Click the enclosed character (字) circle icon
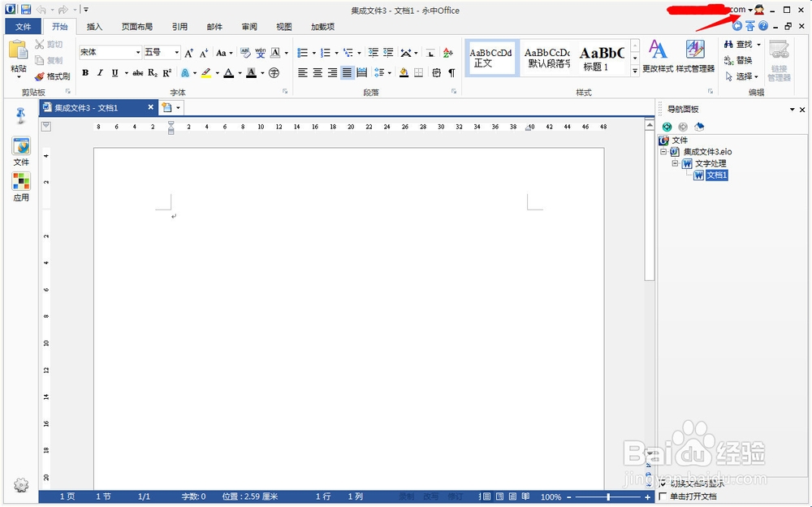The image size is (812, 507). pyautogui.click(x=274, y=73)
